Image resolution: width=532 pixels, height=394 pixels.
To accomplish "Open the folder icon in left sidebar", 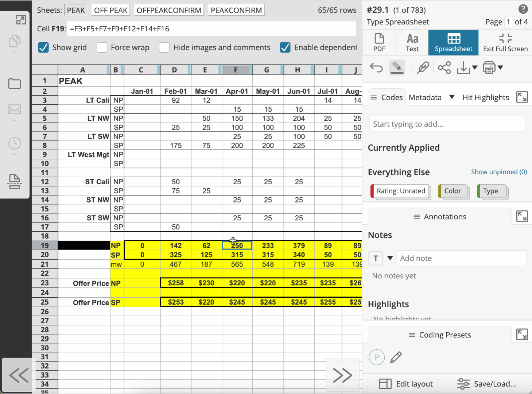I will pyautogui.click(x=15, y=84).
